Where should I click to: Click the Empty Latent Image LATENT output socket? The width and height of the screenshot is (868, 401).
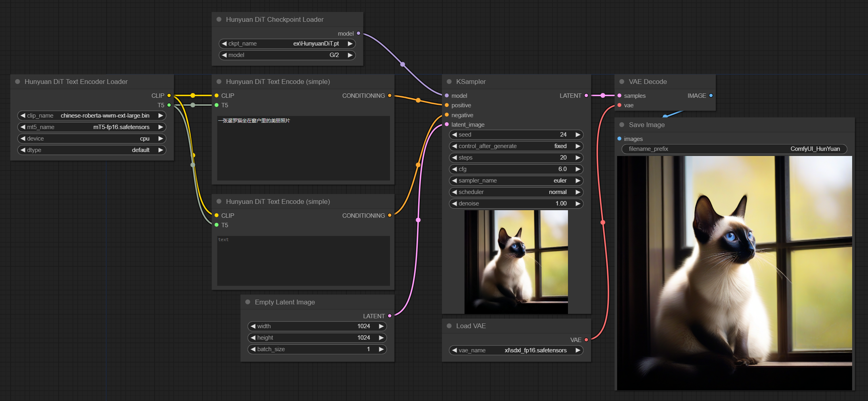390,316
